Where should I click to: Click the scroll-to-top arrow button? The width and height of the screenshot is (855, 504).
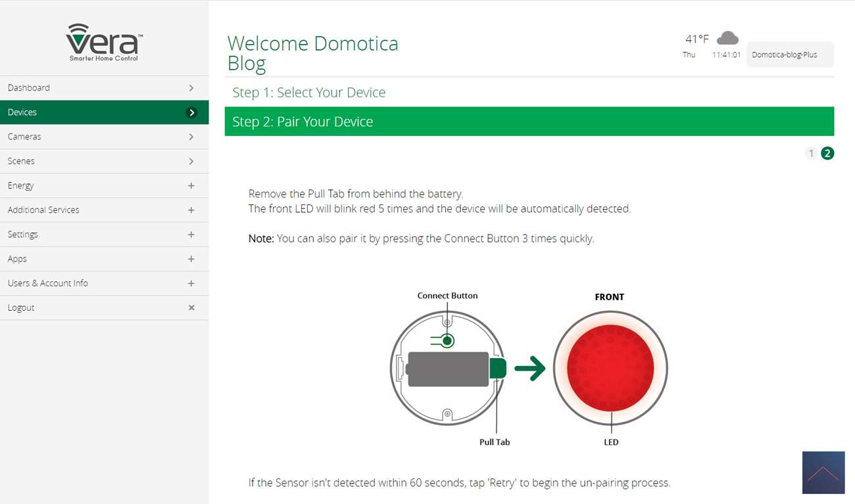[x=823, y=472]
